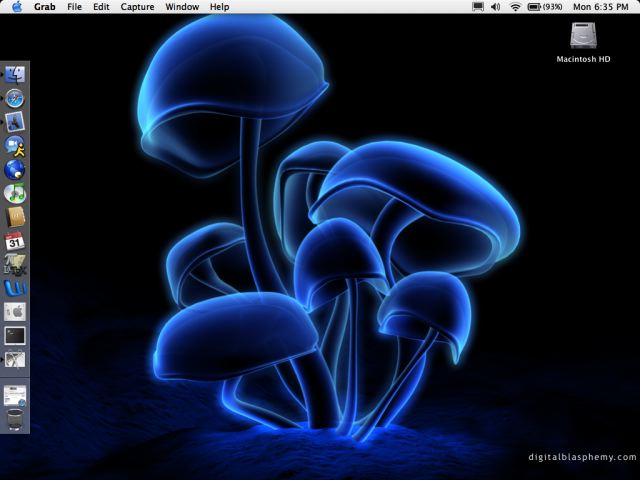The image size is (640, 480).
Task: Click the volume speaker menu bar icon
Action: click(x=496, y=7)
